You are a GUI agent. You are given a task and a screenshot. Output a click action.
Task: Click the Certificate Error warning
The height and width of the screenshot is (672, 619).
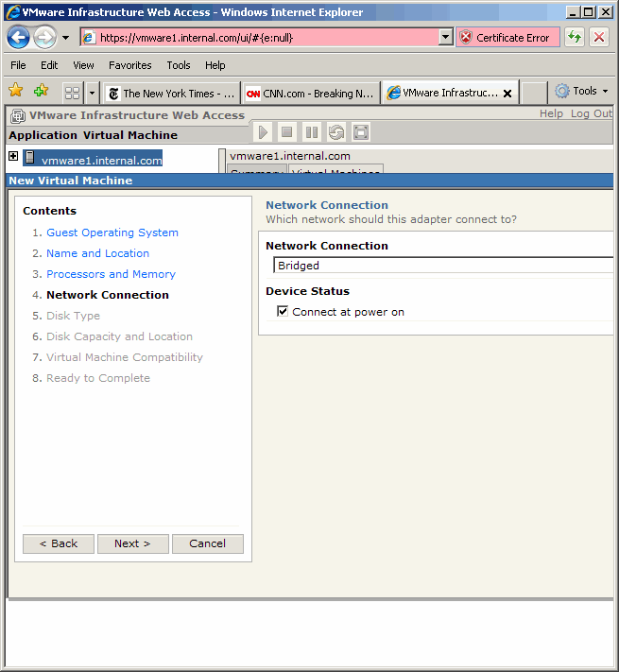click(x=507, y=38)
